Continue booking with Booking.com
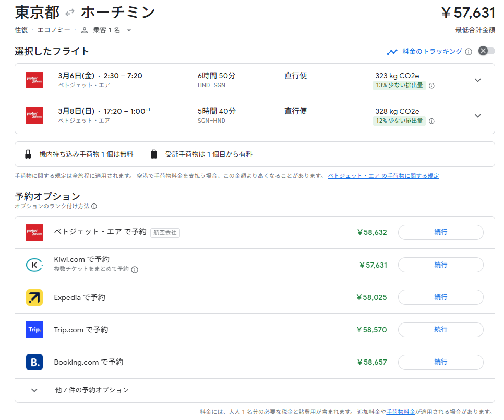Viewport: 504px width, 420px height. coord(440,362)
